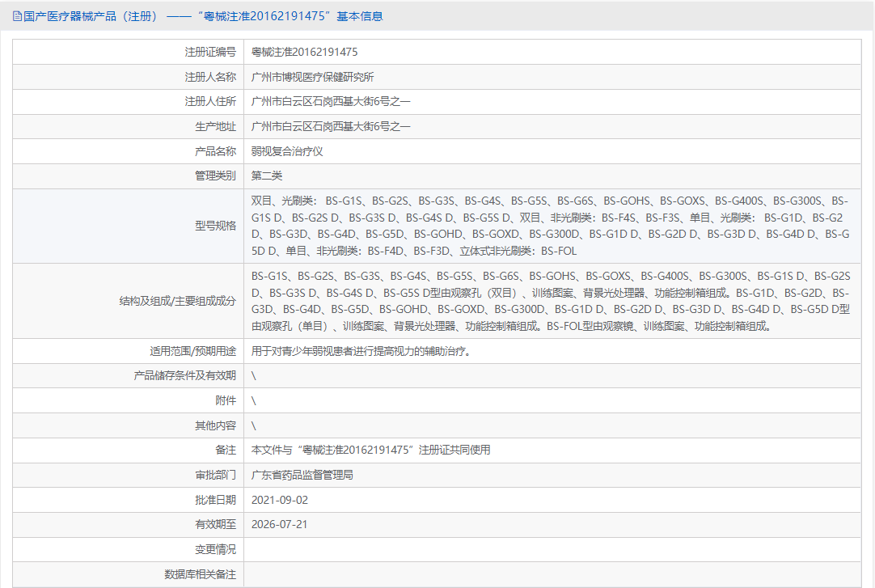Image resolution: width=875 pixels, height=588 pixels.
Task: Click the 备注 remark text
Action: [370, 451]
